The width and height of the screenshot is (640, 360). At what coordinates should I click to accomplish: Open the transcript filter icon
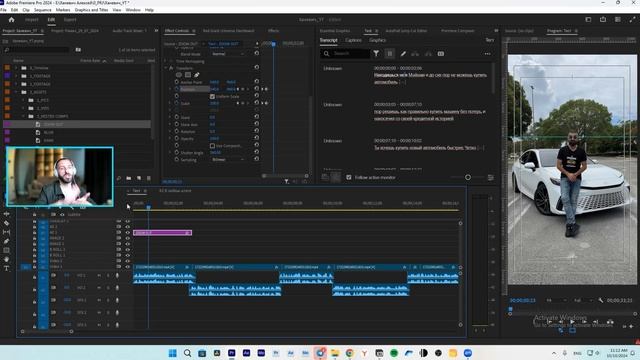coord(376,53)
